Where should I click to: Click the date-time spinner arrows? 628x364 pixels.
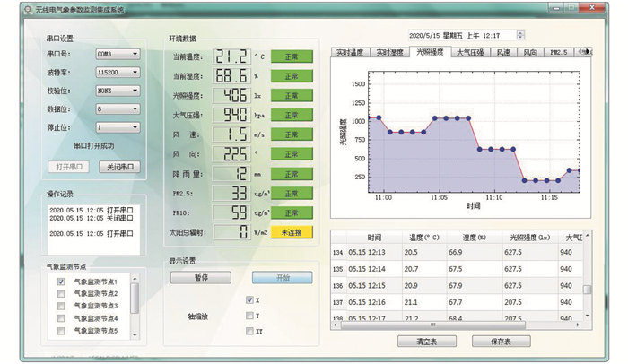tap(520, 36)
